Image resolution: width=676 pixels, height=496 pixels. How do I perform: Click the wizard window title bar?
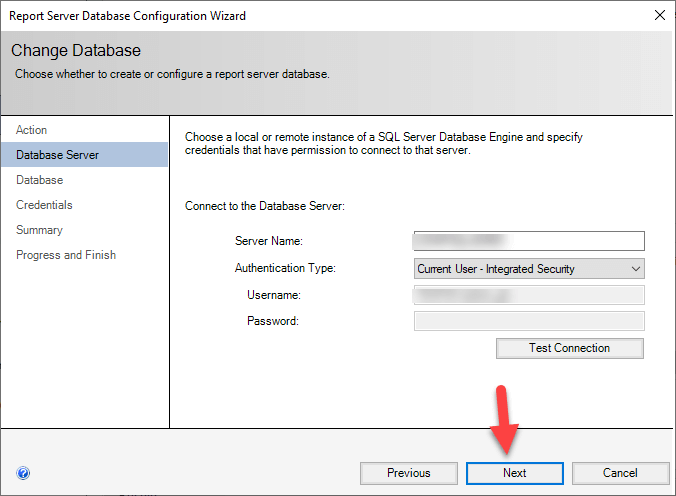coord(300,16)
